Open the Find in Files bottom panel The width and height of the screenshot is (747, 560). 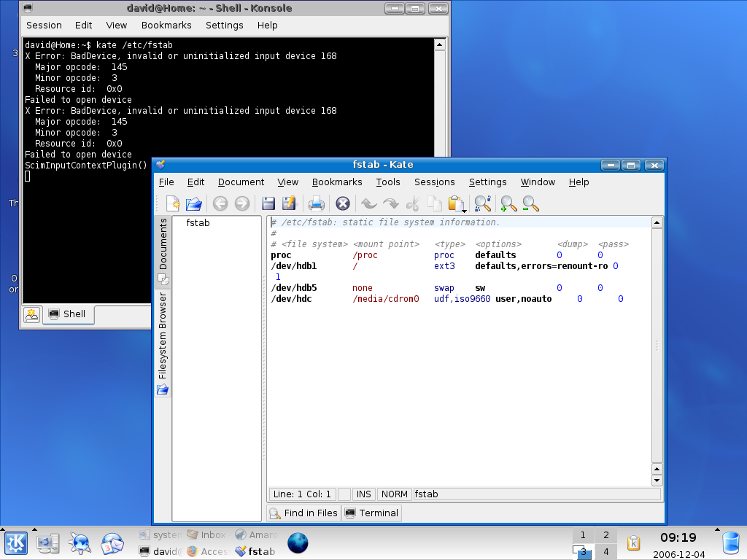(304, 513)
